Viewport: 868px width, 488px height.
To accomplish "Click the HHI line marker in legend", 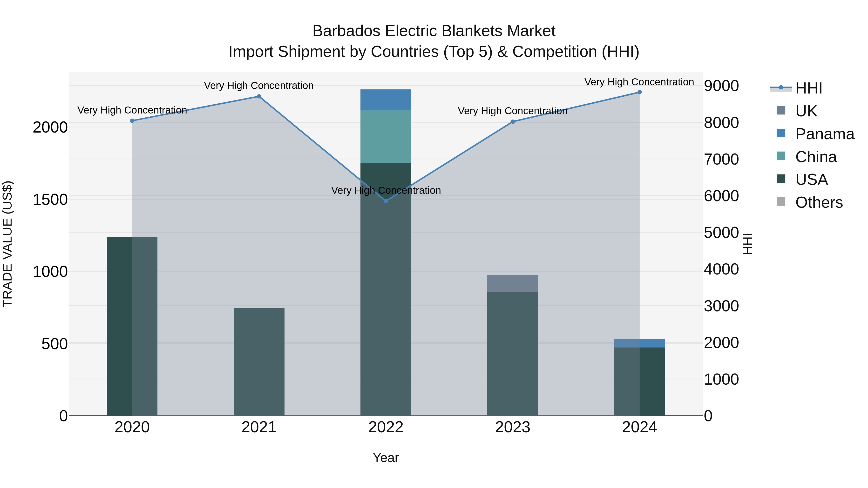I will click(x=781, y=87).
